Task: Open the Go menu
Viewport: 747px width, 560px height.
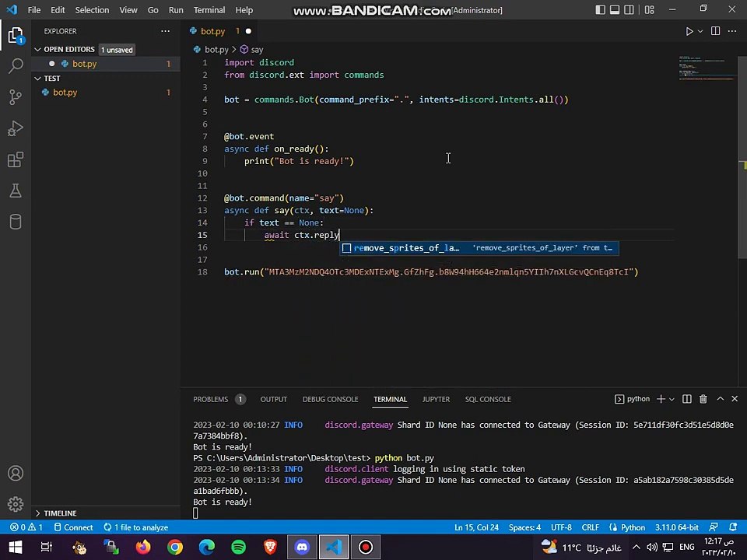Action: pyautogui.click(x=153, y=10)
